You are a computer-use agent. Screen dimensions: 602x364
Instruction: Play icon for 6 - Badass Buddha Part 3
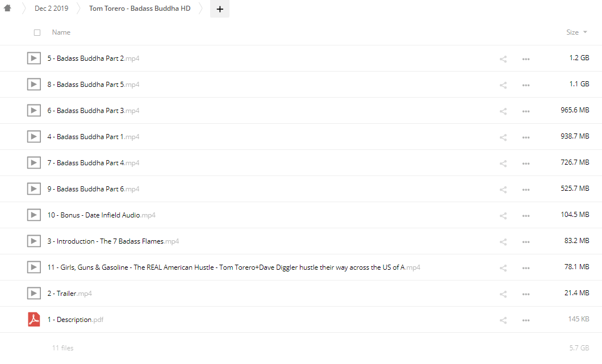coord(34,111)
